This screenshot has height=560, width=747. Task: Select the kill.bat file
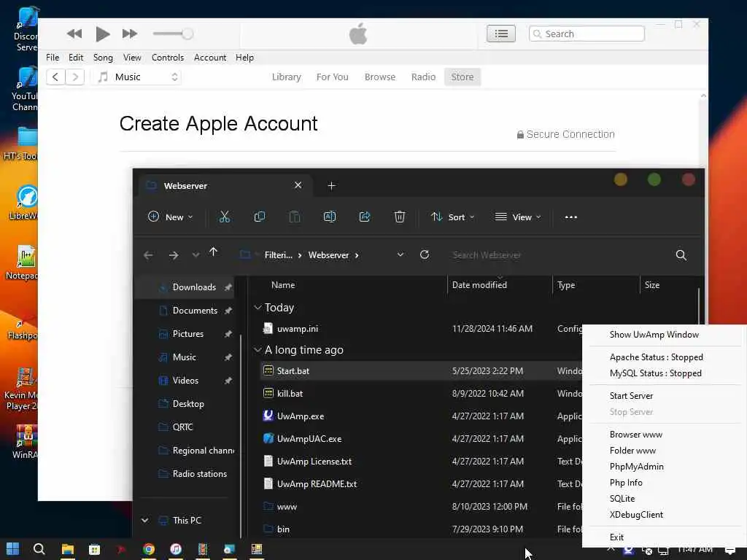(290, 394)
